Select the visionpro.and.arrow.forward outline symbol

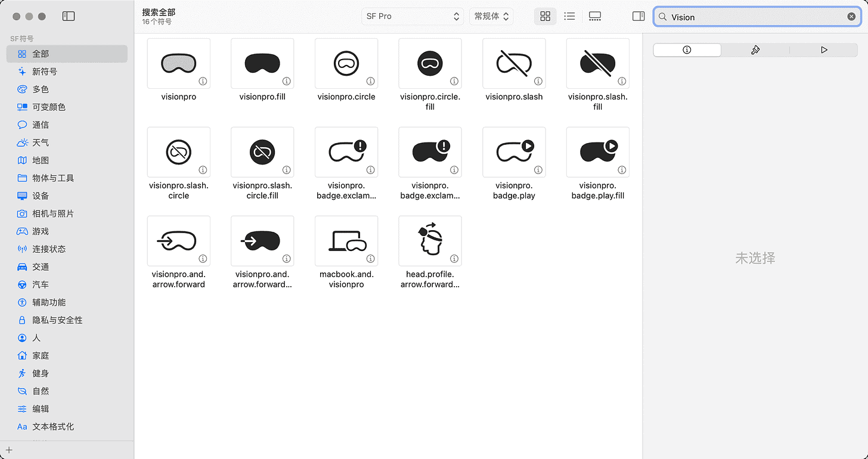click(179, 241)
